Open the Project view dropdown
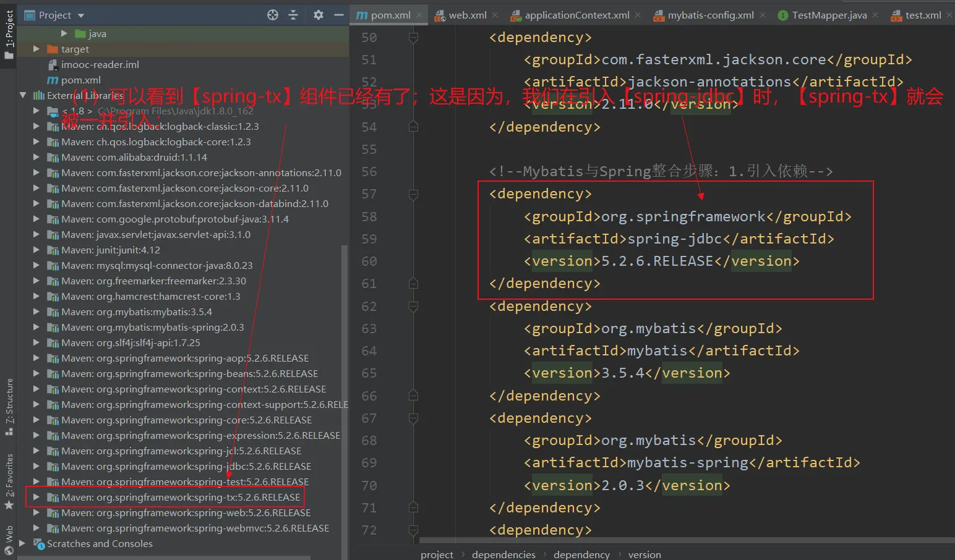955x560 pixels. pos(81,15)
